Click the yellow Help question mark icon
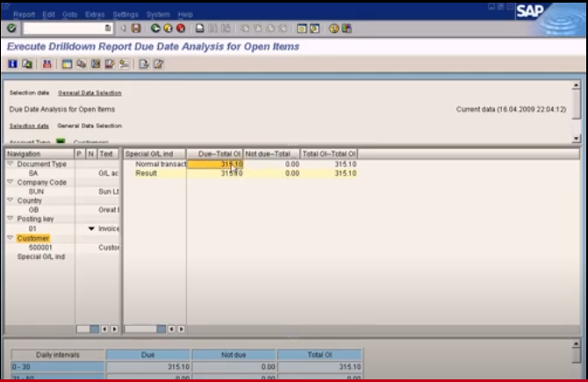Viewport: 588px width, 382px height. (x=333, y=28)
